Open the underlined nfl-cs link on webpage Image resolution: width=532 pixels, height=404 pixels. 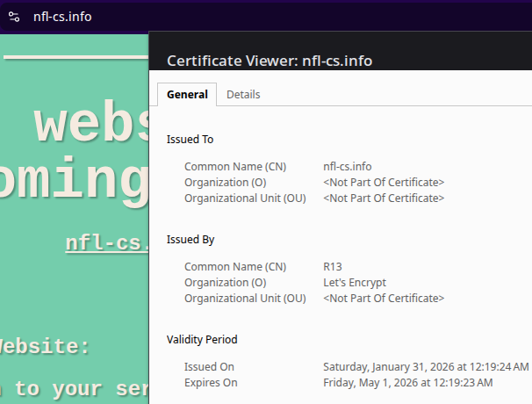coord(106,242)
